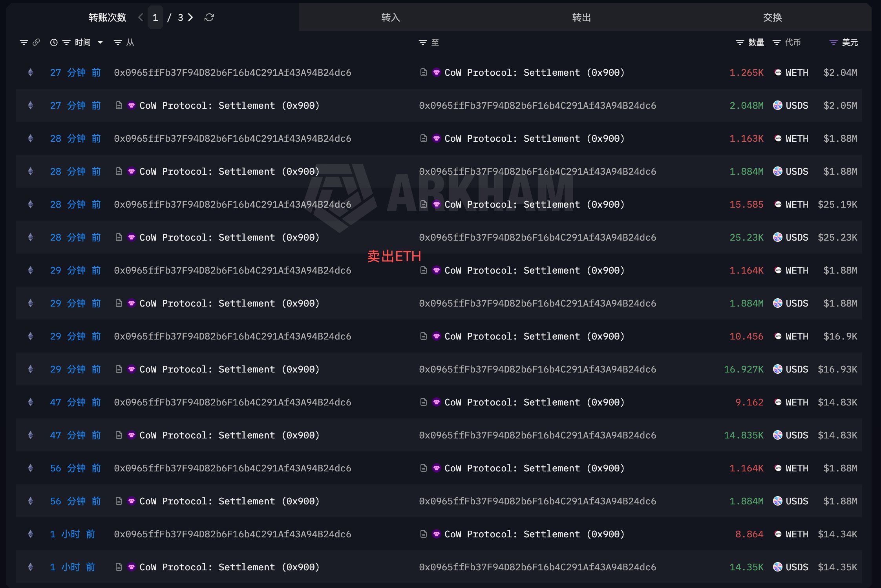The height and width of the screenshot is (588, 881).
Task: Click contract document icon in 1.265K WETH row
Action: tap(423, 72)
